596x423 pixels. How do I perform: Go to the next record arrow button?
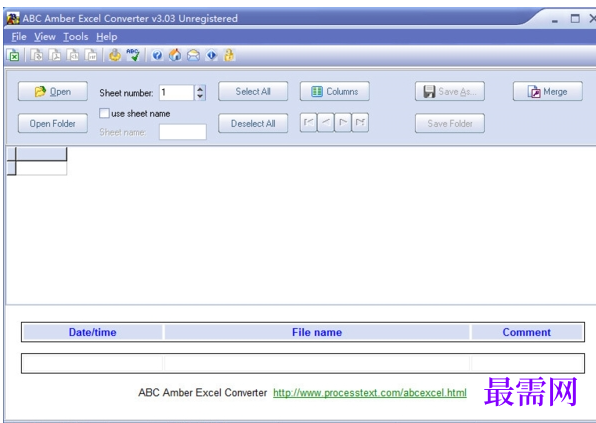tap(342, 122)
